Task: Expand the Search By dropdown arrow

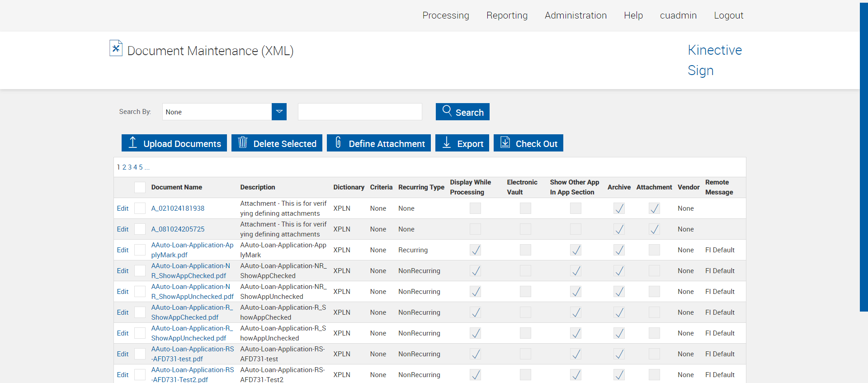Action: click(x=279, y=112)
